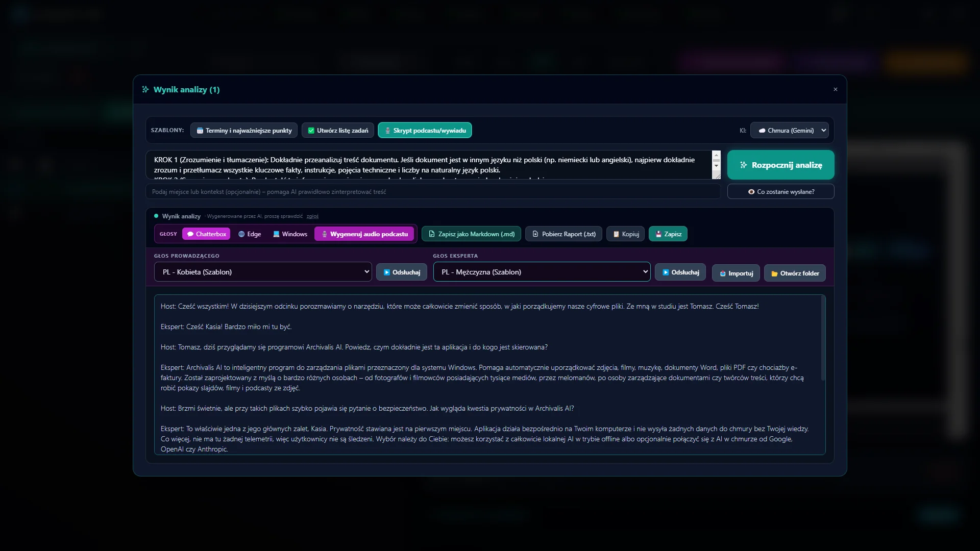
Task: Click the GŁOS EKSPERTA label
Action: pyautogui.click(x=455, y=256)
